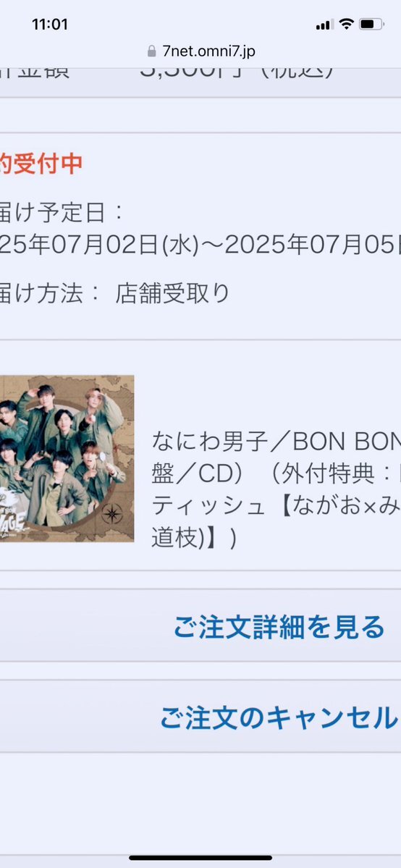Viewport: 401px width, 868px height.
Task: Tap the 11:01 clock in status bar
Action: pos(50,25)
